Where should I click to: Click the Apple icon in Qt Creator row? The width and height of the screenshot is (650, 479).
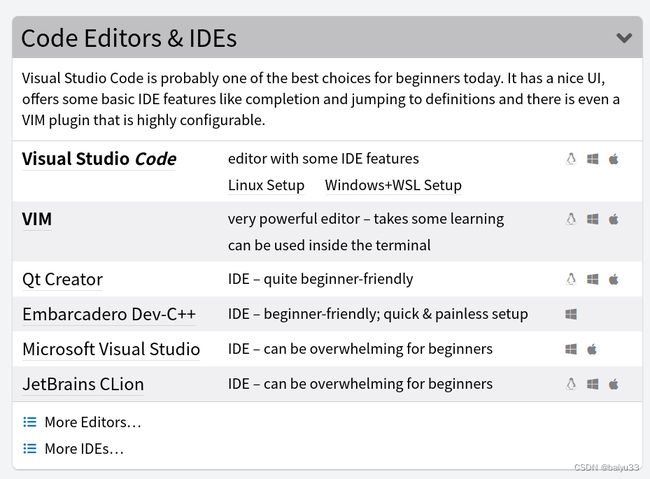tap(614, 279)
